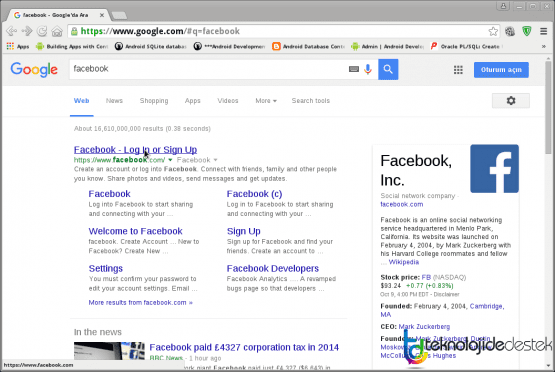This screenshot has height=372, width=555.
Task: Click More results from facebook.com
Action: pos(141,303)
